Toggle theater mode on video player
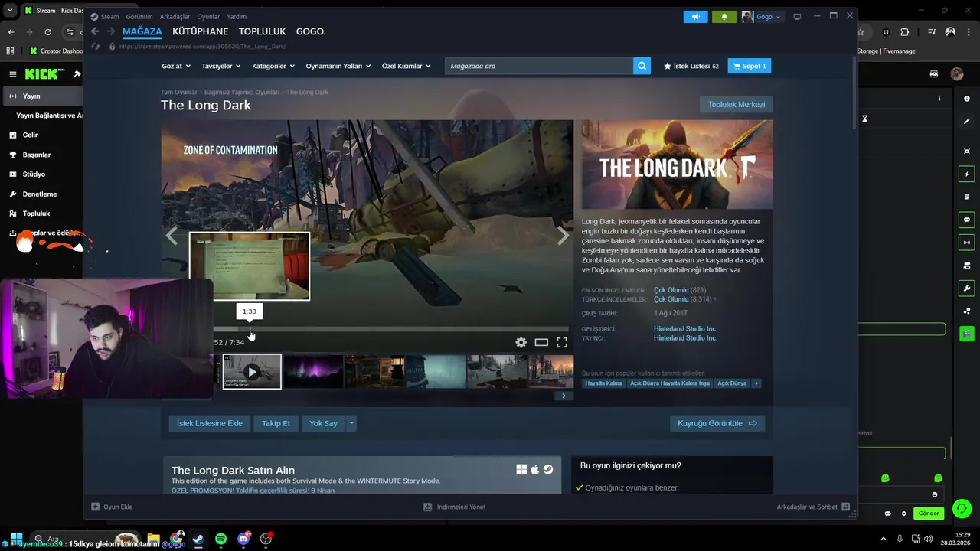This screenshot has width=980, height=551. pos(541,342)
